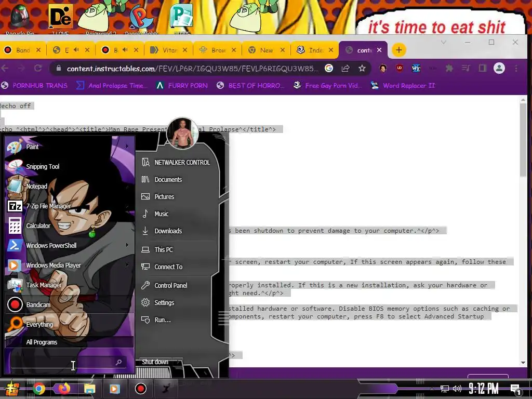
Task: Close the active conte tab
Action: point(379,50)
